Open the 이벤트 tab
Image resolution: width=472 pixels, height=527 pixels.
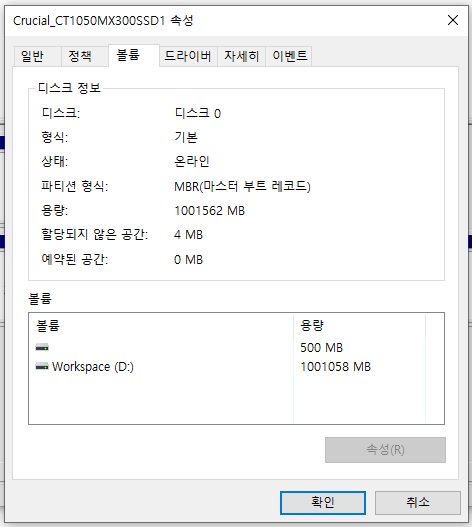289,56
